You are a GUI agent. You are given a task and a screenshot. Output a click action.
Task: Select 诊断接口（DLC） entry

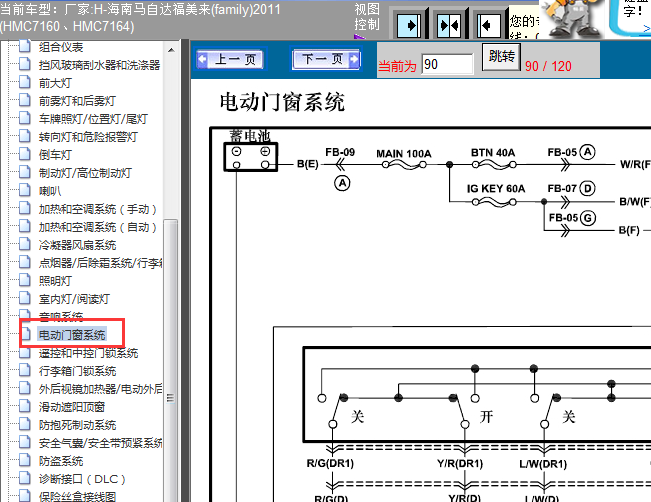click(82, 479)
